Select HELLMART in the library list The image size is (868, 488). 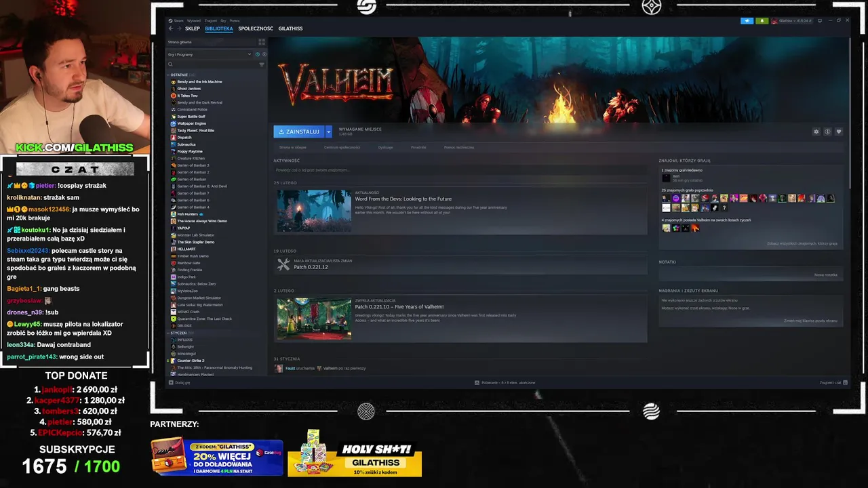(186, 249)
